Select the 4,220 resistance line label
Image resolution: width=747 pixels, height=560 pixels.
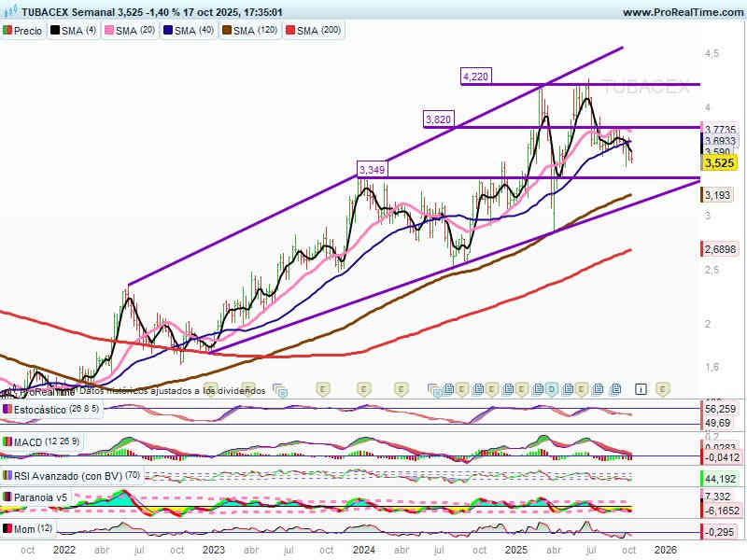click(x=475, y=76)
